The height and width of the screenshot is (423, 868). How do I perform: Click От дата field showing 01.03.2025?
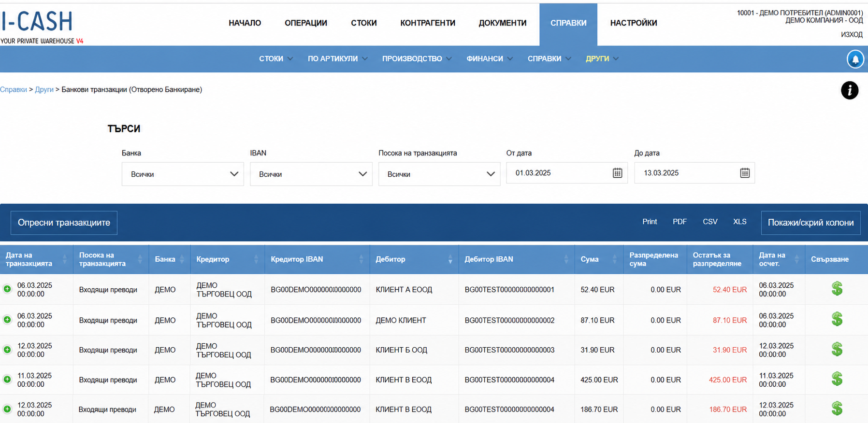[567, 173]
